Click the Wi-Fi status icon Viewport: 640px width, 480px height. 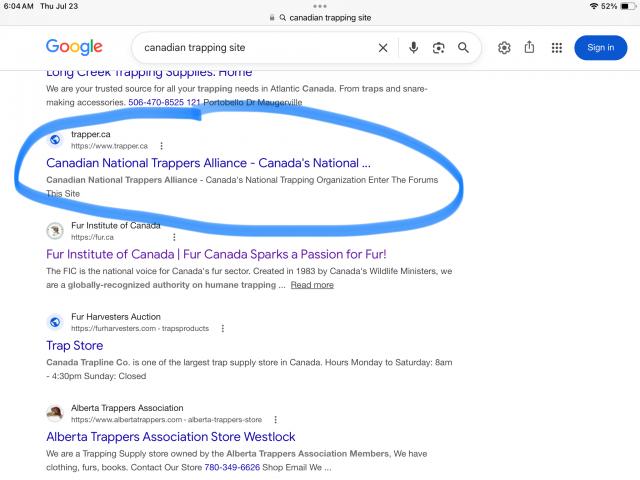pos(594,6)
